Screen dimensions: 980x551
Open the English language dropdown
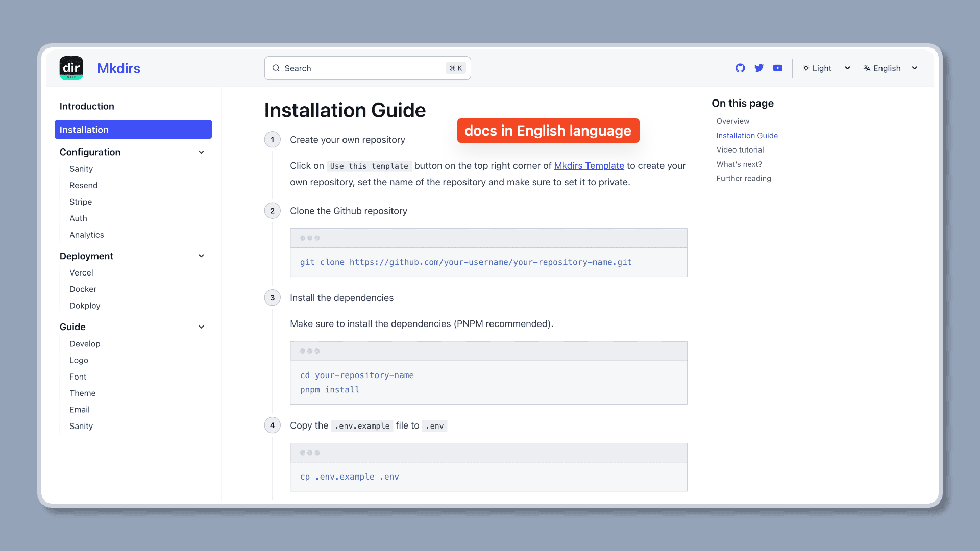point(890,68)
